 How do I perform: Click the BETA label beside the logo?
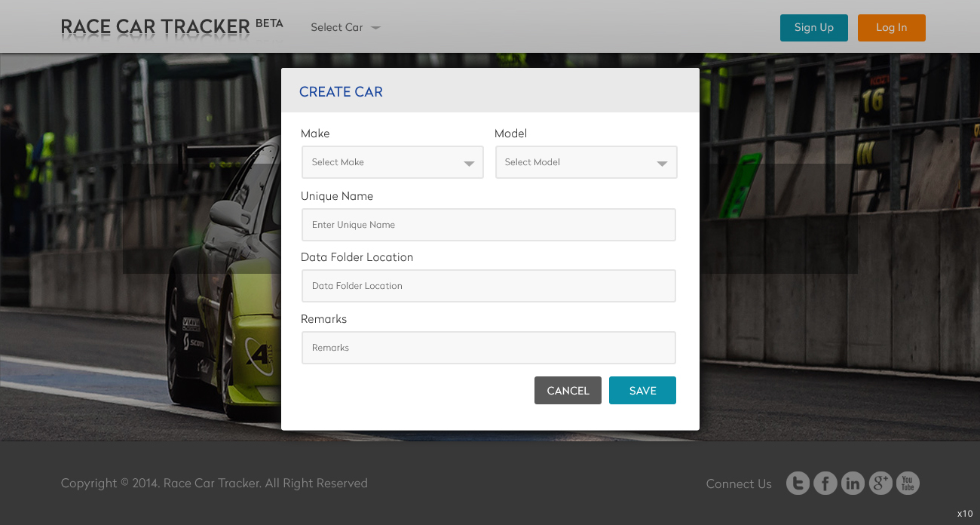tap(269, 23)
